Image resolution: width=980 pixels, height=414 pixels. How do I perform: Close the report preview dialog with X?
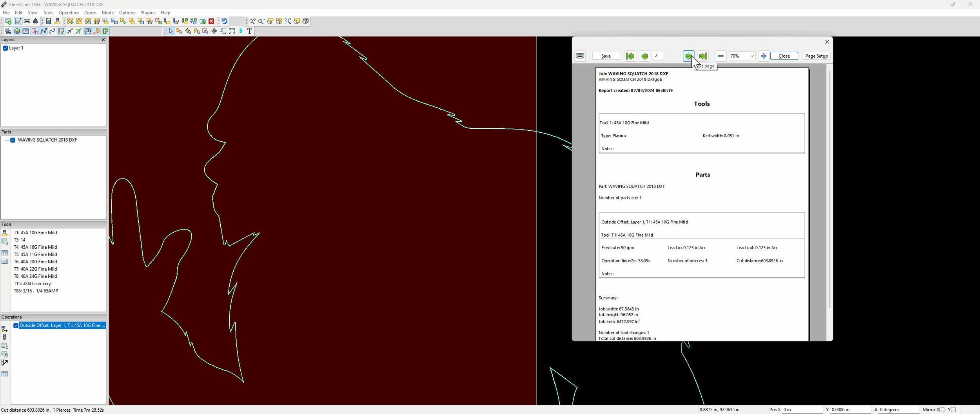[827, 42]
